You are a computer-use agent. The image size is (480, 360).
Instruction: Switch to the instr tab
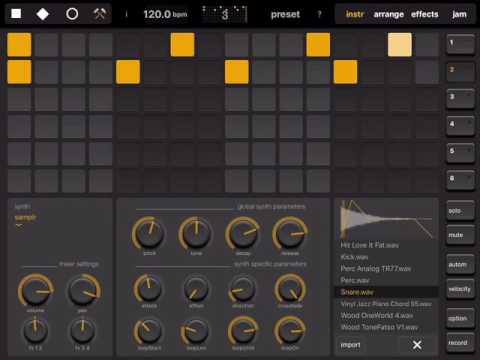click(x=355, y=14)
